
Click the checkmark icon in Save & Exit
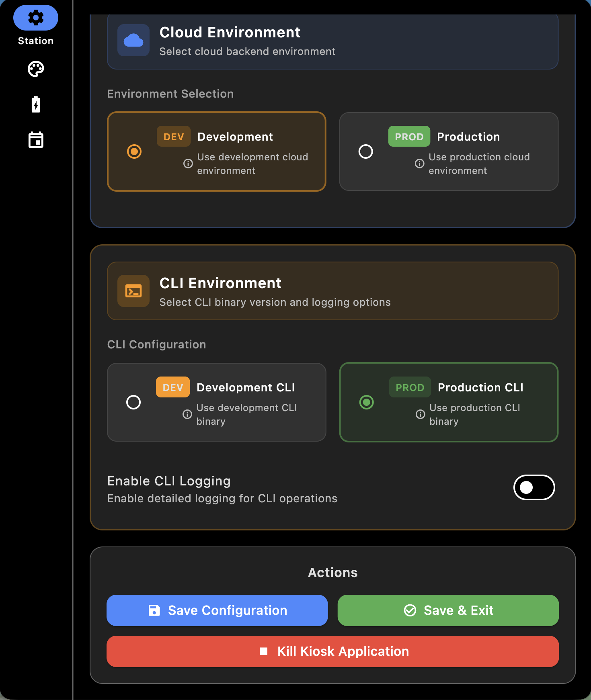click(x=410, y=610)
